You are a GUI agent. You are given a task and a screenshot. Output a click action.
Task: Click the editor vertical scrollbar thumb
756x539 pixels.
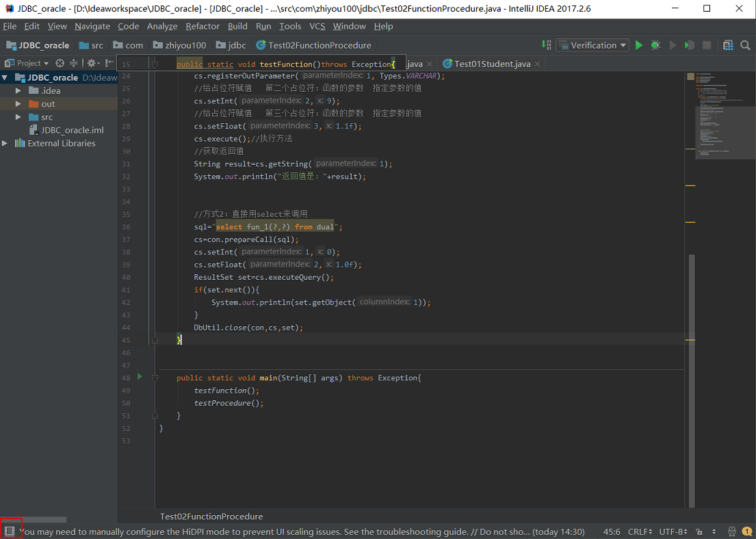point(692,381)
